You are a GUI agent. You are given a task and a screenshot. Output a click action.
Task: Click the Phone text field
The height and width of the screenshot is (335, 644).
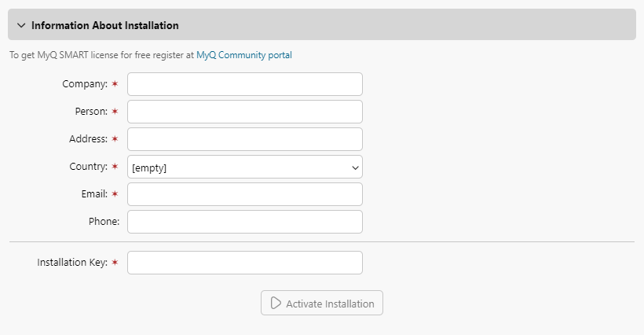244,222
